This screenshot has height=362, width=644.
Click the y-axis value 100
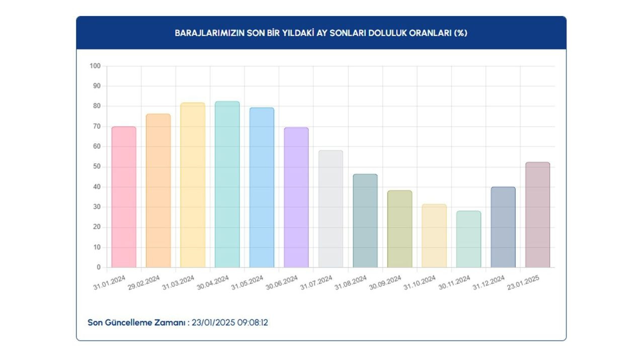coord(95,66)
